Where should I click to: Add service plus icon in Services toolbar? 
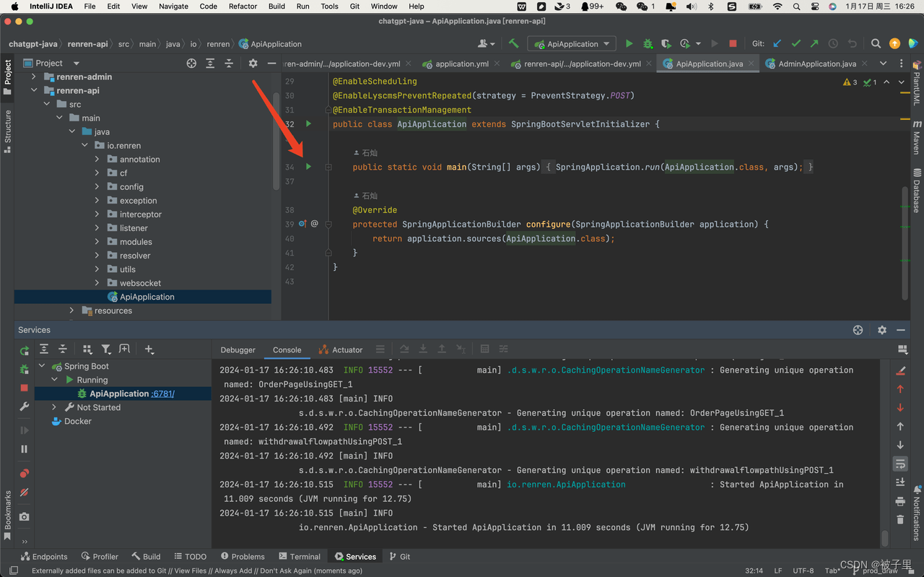click(x=149, y=350)
